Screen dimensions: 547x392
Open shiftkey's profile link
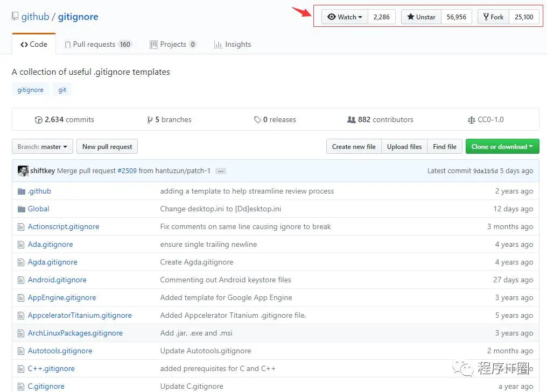click(43, 171)
